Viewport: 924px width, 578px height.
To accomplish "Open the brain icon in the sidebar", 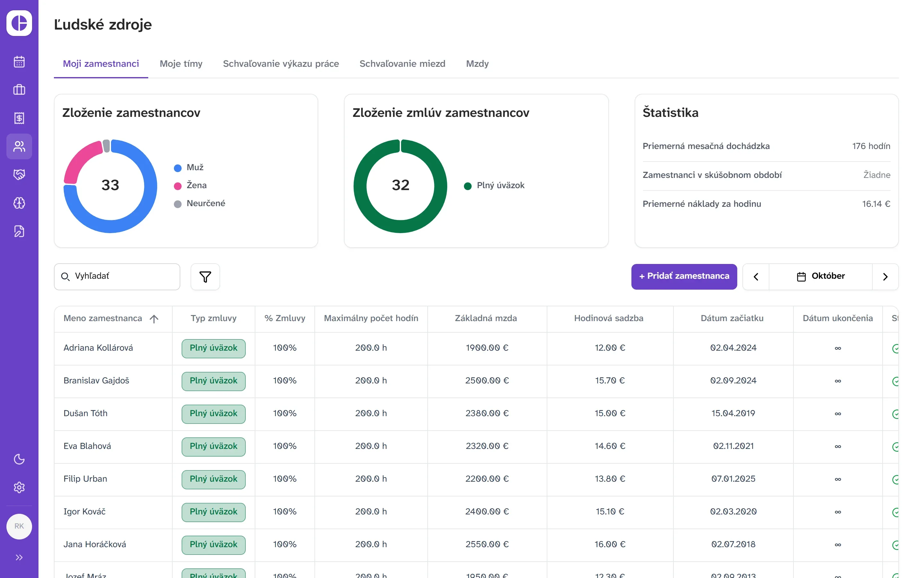I will click(19, 203).
